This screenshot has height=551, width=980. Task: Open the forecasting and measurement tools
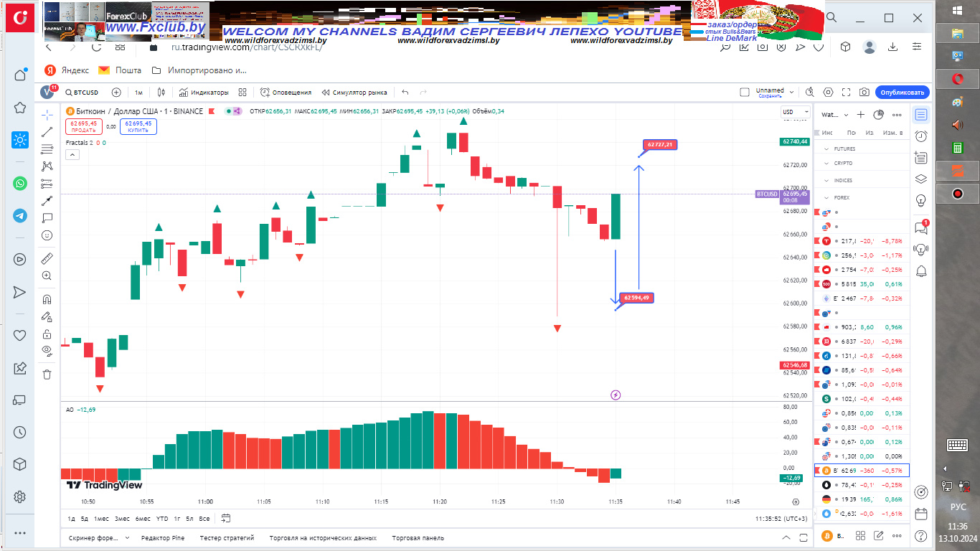click(x=47, y=184)
